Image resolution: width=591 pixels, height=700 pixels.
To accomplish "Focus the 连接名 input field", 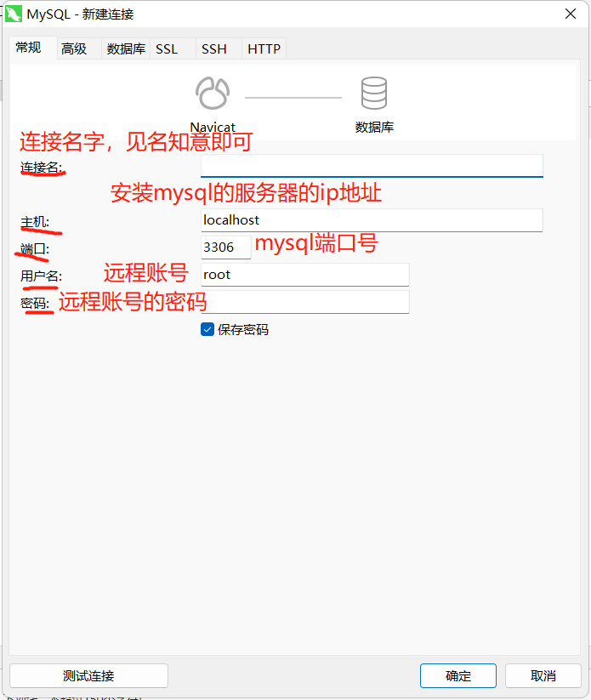I will tap(372, 166).
